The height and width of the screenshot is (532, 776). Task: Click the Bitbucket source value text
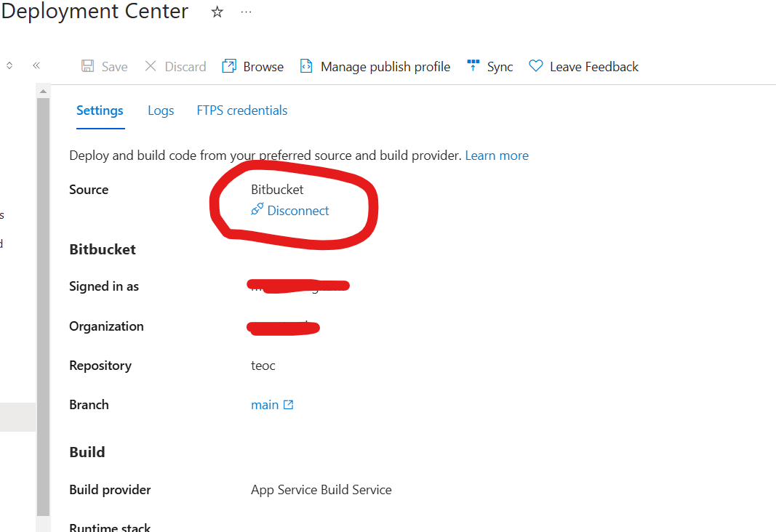(x=277, y=190)
